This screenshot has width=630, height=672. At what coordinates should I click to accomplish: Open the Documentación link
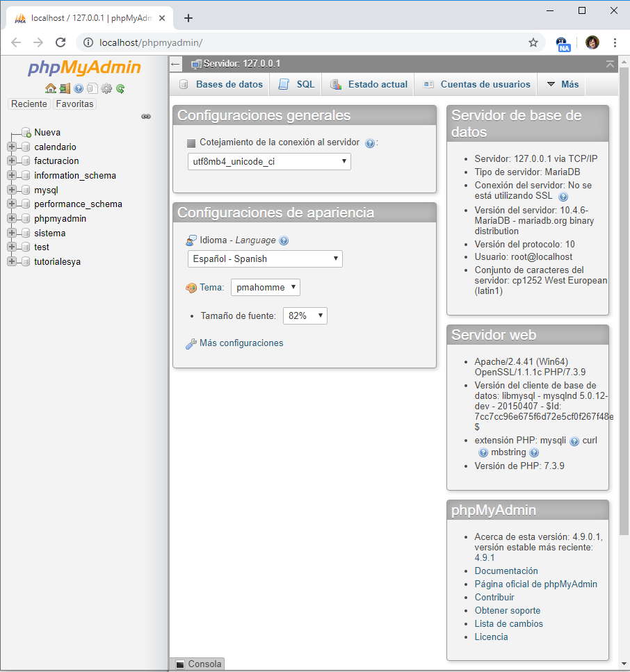pos(506,571)
